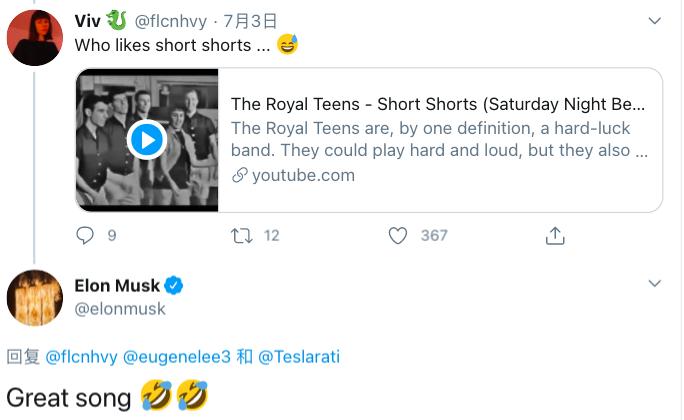Click the Royal Teens description text
Screen dimensions: 684x420
click(x=438, y=139)
